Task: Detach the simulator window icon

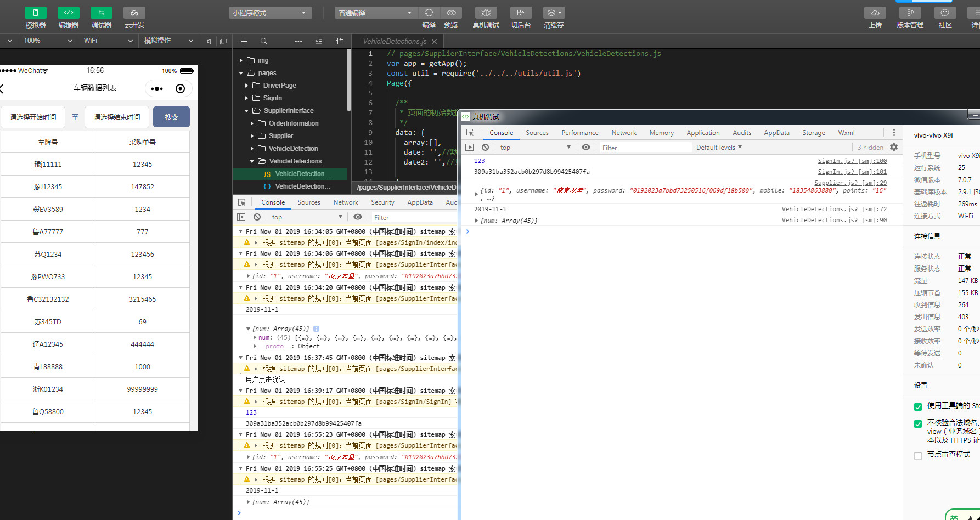Action: click(223, 41)
